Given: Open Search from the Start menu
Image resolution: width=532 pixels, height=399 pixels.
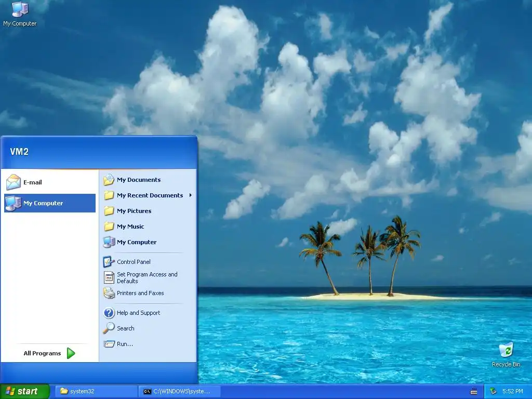Looking at the screenshot, I should coord(126,328).
